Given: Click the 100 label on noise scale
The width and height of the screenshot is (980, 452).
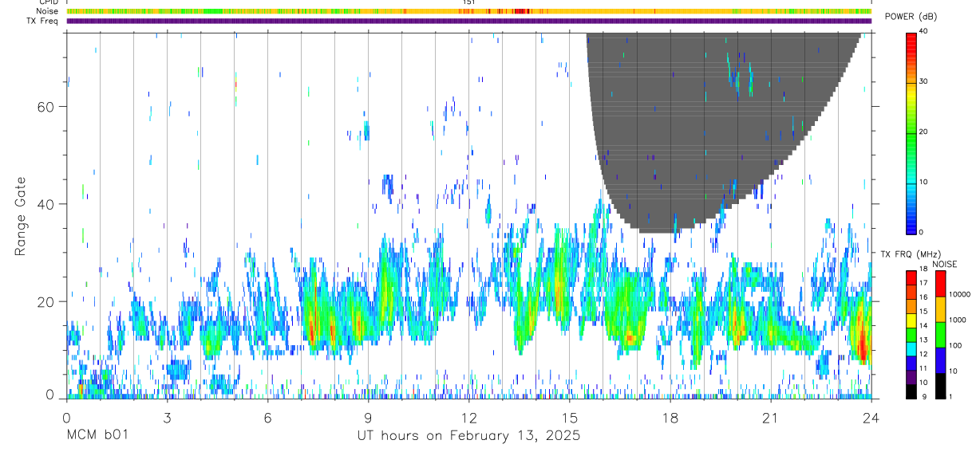Looking at the screenshot, I should 956,346.
